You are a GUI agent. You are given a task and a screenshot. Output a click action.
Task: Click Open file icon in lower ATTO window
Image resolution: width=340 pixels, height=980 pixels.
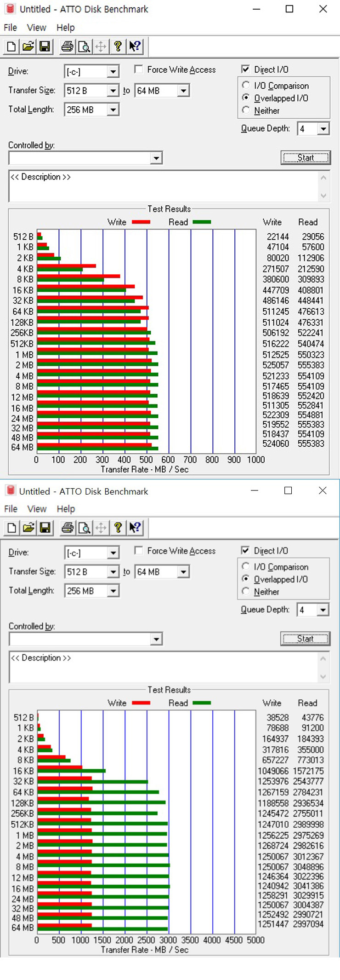click(28, 528)
